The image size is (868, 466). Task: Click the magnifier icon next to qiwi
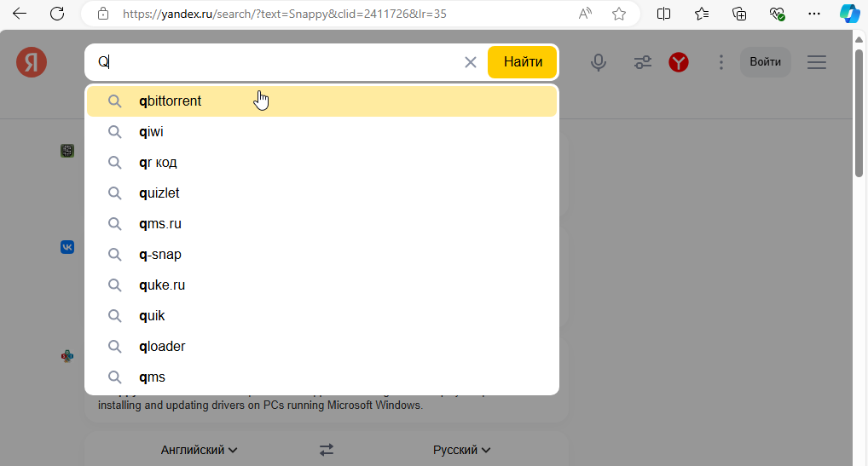click(x=114, y=131)
